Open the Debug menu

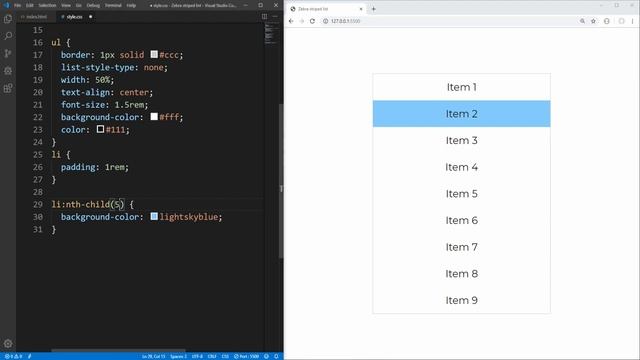coord(93,5)
